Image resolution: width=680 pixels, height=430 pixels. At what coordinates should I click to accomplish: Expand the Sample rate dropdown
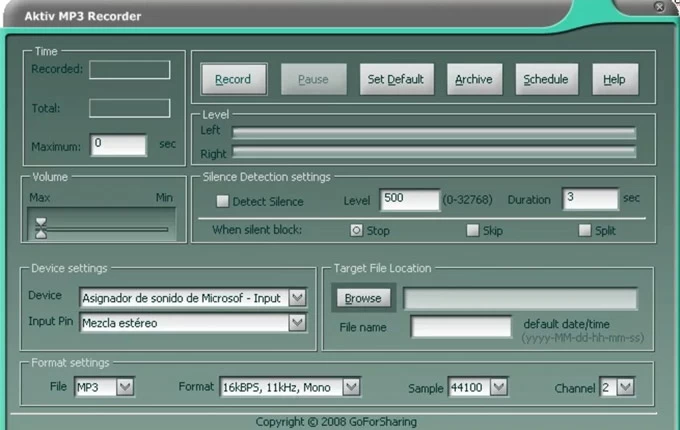498,387
